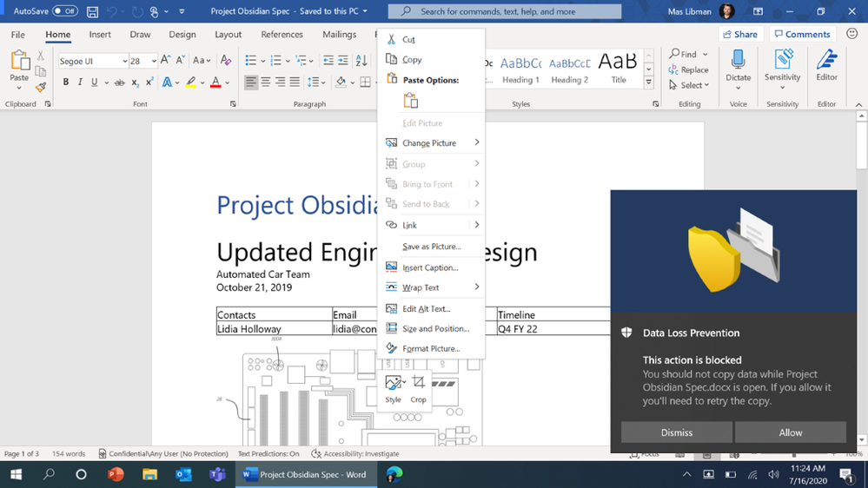Click the vertical document scrollbar
The width and height of the screenshot is (868, 488).
coord(861,146)
